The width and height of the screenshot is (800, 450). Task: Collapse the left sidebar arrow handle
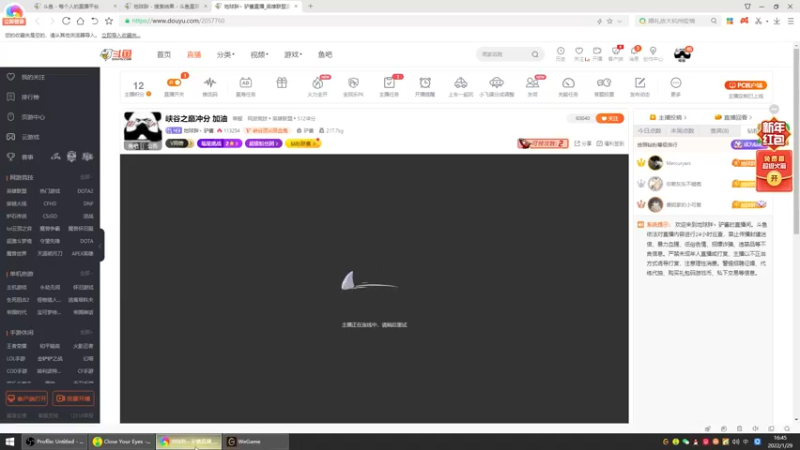[x=102, y=245]
